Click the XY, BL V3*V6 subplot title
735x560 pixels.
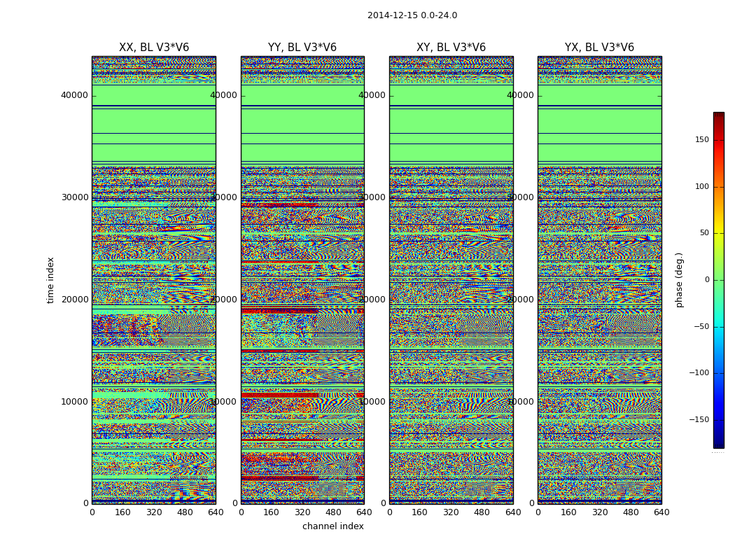(x=451, y=48)
